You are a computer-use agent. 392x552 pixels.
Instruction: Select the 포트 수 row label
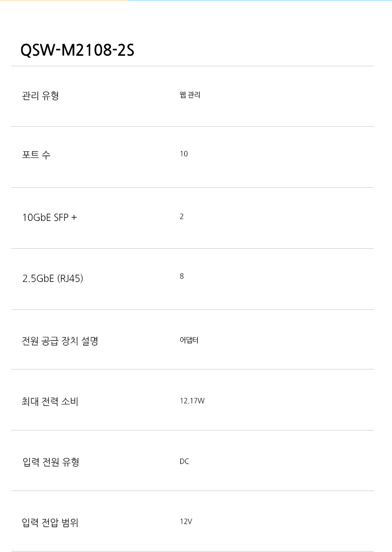coord(36,155)
